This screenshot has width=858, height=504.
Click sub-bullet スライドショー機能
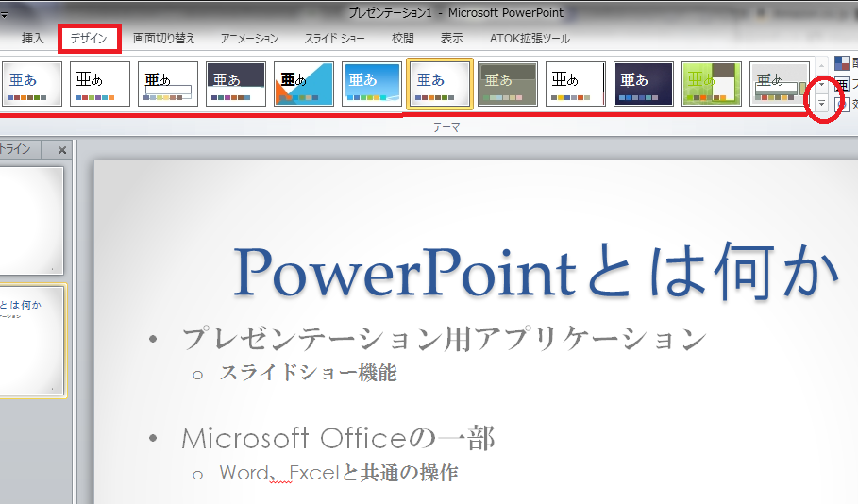tap(308, 373)
